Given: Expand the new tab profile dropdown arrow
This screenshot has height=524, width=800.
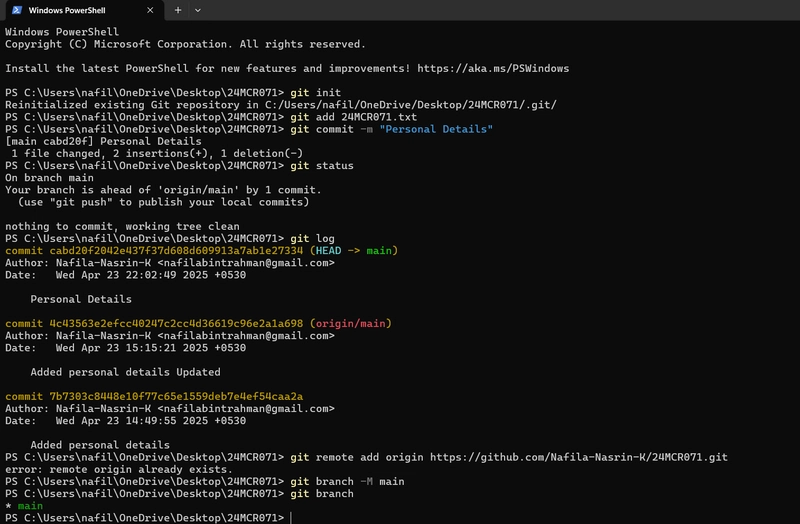Looking at the screenshot, I should pos(197,10).
